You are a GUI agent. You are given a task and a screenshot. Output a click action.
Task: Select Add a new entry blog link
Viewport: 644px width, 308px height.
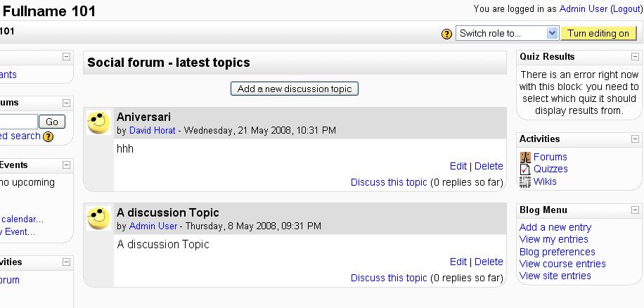pos(555,228)
